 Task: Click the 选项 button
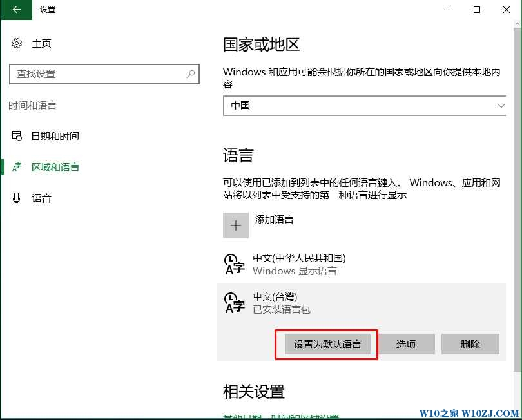click(x=406, y=344)
